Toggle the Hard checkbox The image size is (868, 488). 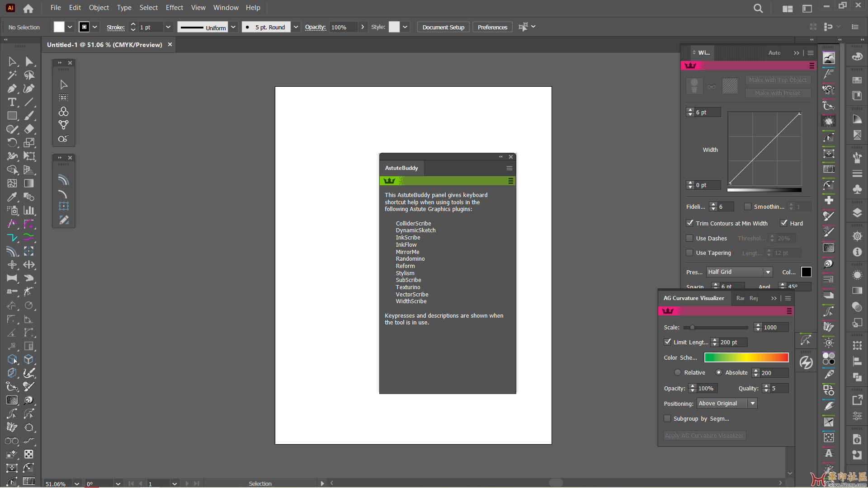click(784, 223)
